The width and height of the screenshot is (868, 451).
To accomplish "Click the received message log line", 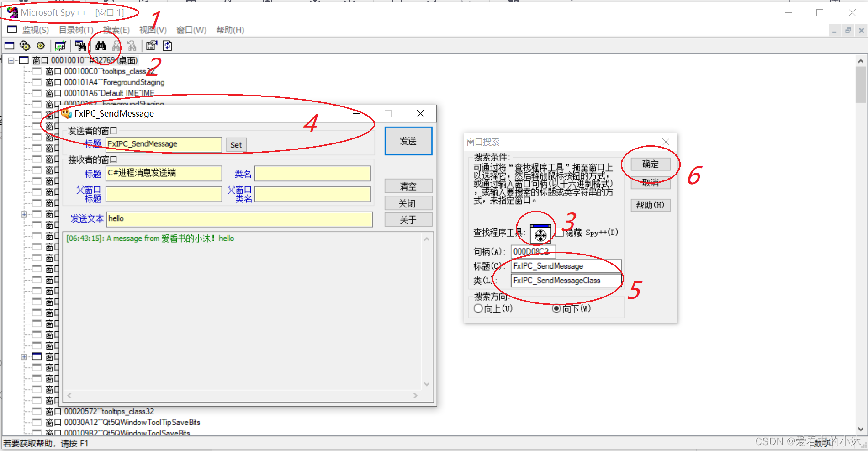I will pyautogui.click(x=150, y=239).
